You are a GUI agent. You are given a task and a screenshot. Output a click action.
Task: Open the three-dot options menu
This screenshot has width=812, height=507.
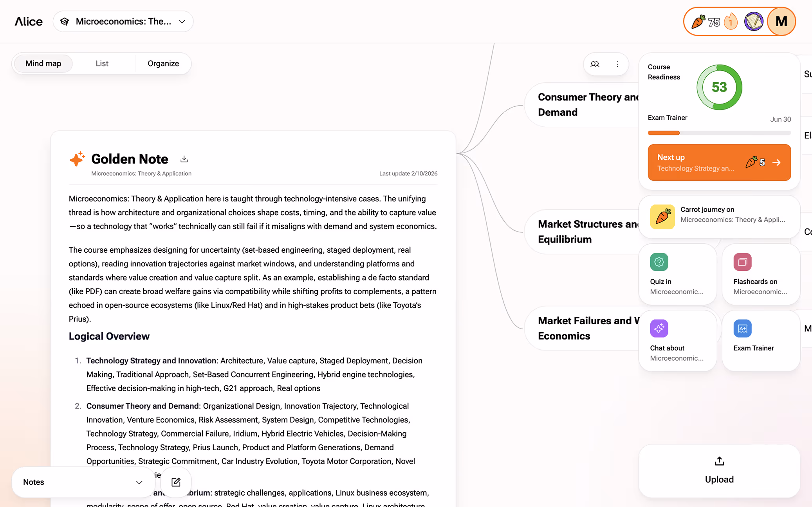(x=617, y=64)
